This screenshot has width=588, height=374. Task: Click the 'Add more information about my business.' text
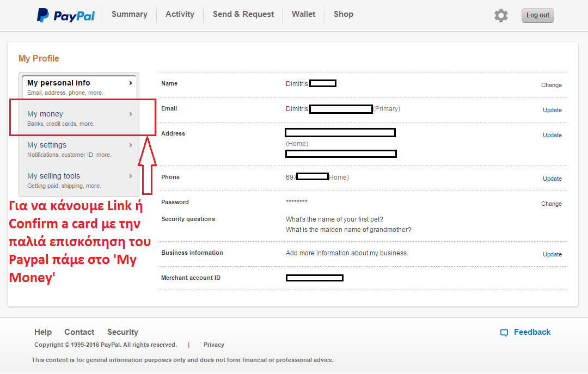pos(347,253)
